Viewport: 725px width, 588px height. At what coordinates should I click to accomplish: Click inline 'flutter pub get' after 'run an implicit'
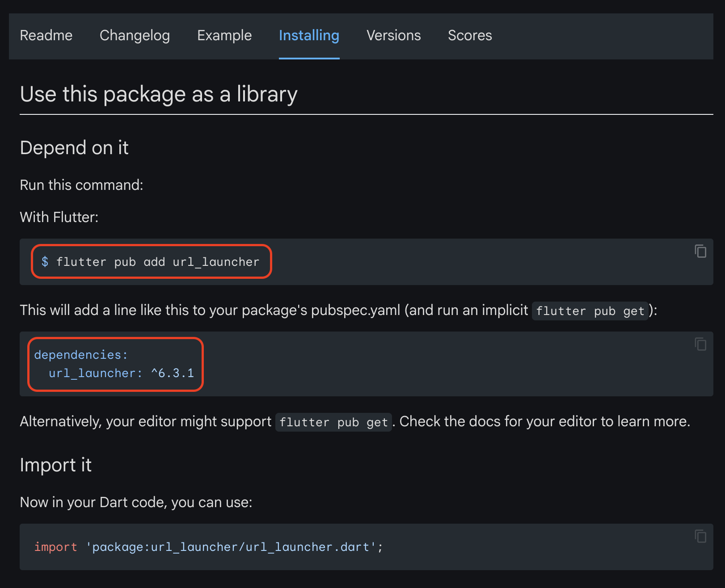(590, 311)
